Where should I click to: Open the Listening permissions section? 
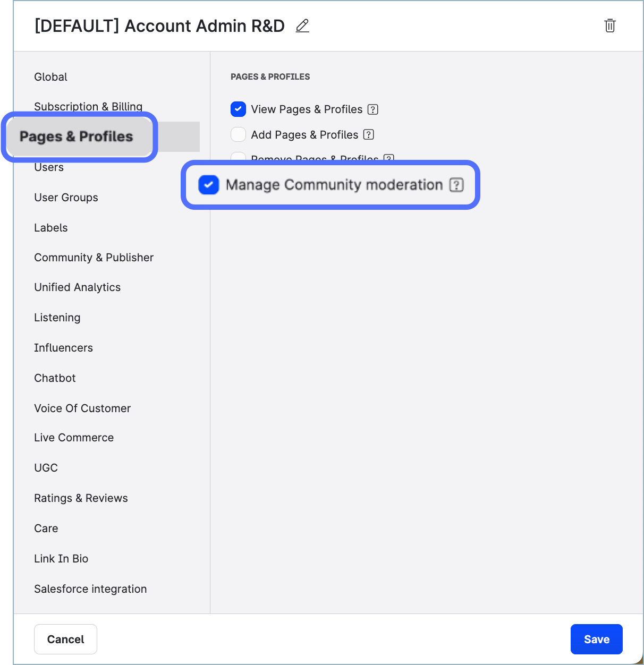pyautogui.click(x=57, y=318)
